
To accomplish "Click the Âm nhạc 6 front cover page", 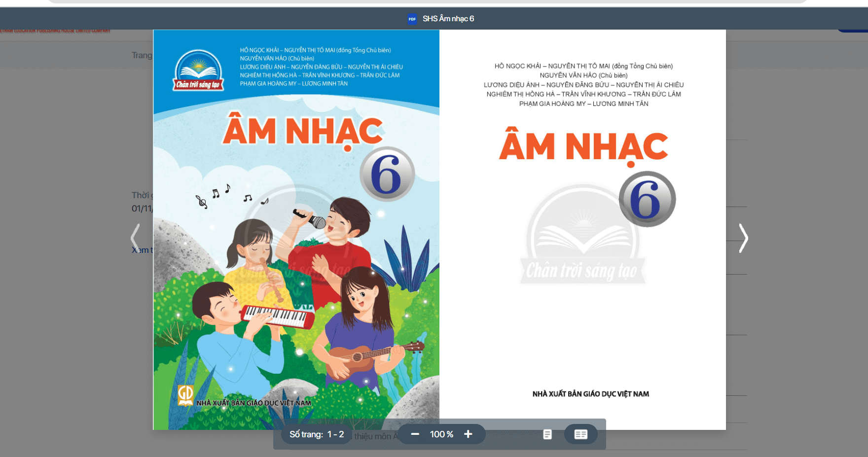I will click(296, 230).
